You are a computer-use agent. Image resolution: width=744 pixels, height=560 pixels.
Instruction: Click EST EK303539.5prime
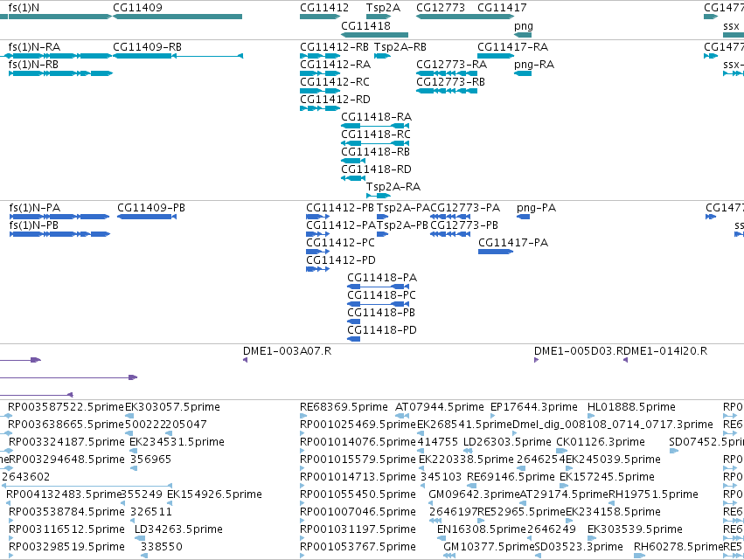pyautogui.click(x=635, y=529)
